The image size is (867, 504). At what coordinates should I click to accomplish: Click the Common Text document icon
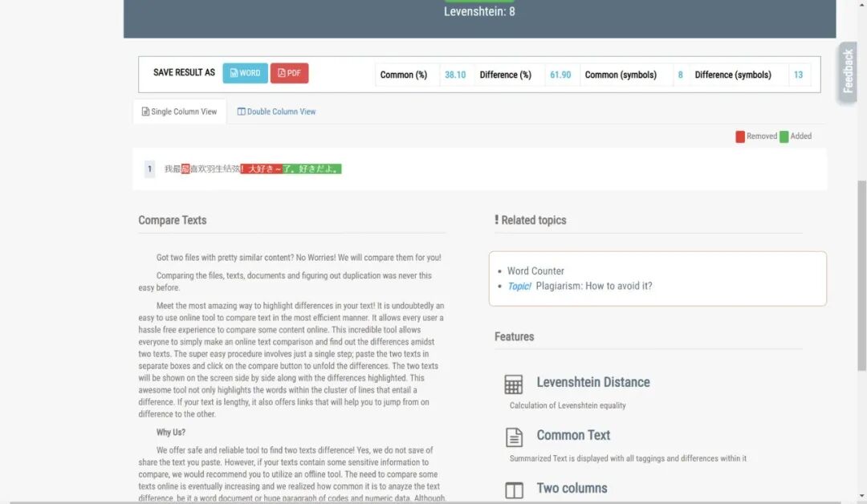(514, 437)
